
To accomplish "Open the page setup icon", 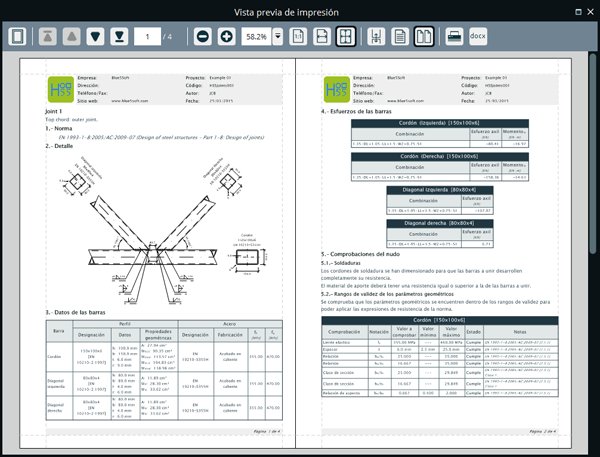I will tap(18, 36).
